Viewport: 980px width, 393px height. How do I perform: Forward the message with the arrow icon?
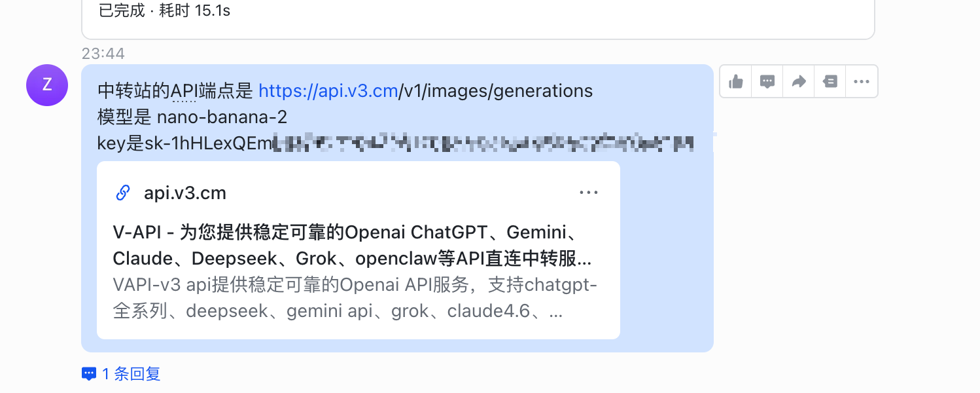[x=799, y=82]
